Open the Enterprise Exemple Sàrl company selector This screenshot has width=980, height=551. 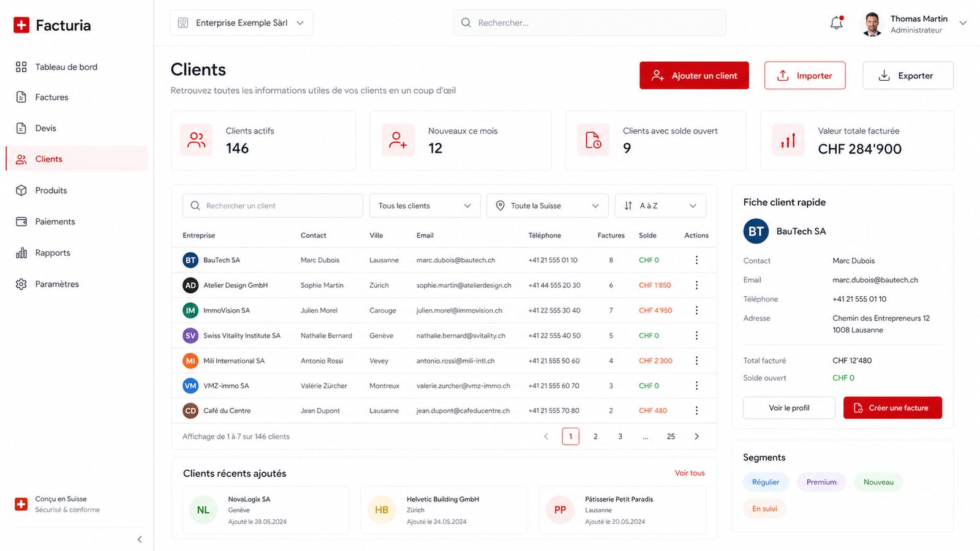[x=241, y=23]
